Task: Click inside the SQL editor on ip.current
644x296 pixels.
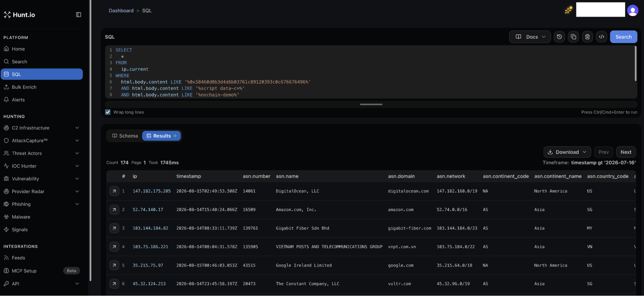Action: click(x=135, y=69)
